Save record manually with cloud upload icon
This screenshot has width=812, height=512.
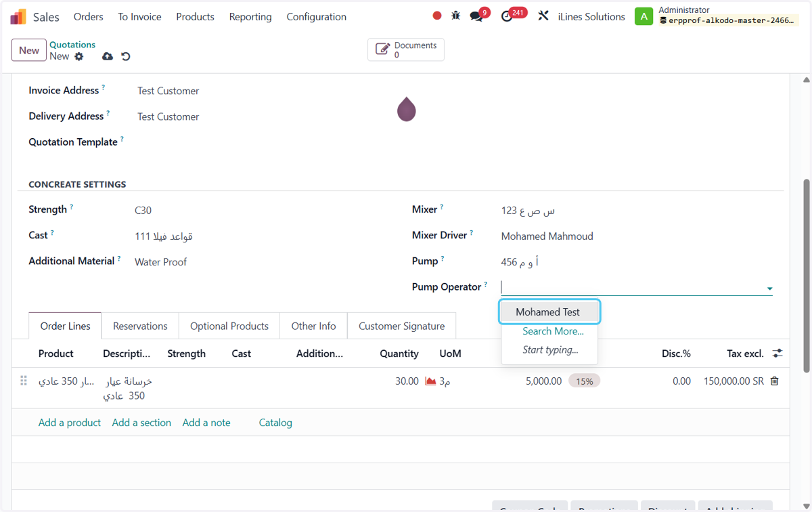108,56
